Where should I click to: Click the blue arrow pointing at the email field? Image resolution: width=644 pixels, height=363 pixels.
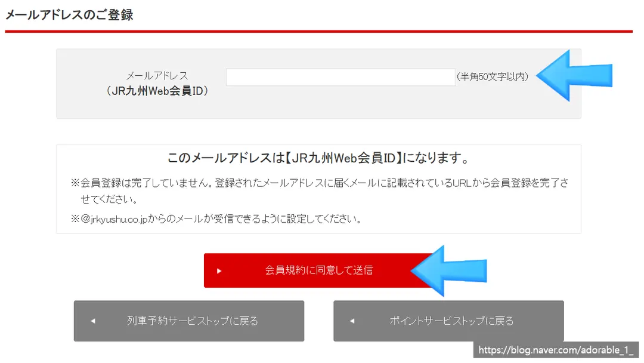pos(574,76)
